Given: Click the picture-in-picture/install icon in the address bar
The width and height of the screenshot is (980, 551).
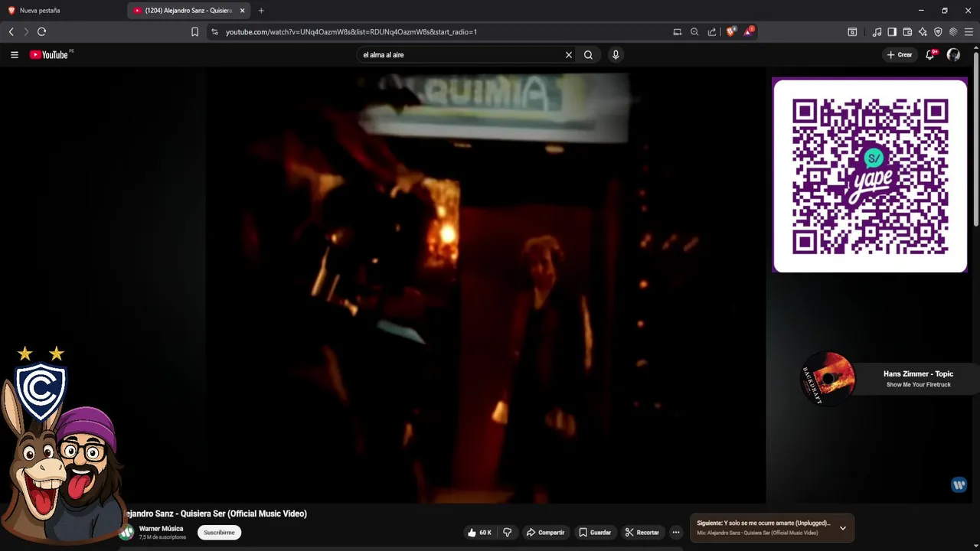Looking at the screenshot, I should tap(677, 32).
